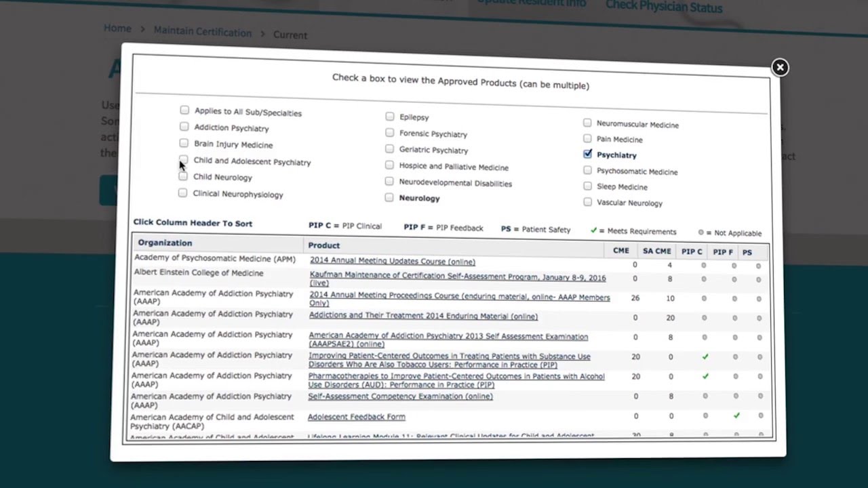Viewport: 868px width, 488px height.
Task: Click the Patient Safety legend text
Action: [x=536, y=230]
